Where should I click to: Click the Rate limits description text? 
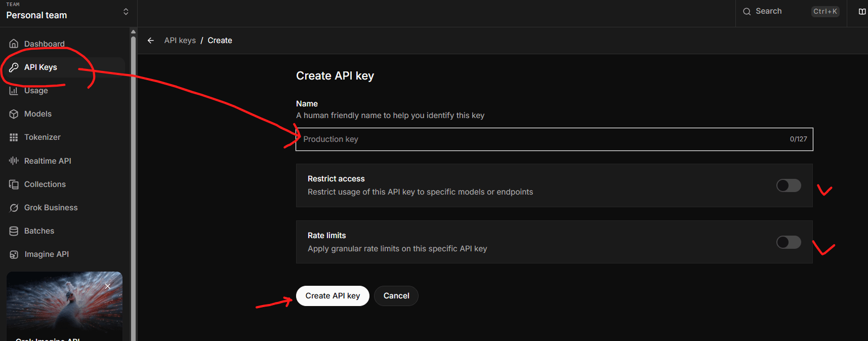tap(397, 249)
